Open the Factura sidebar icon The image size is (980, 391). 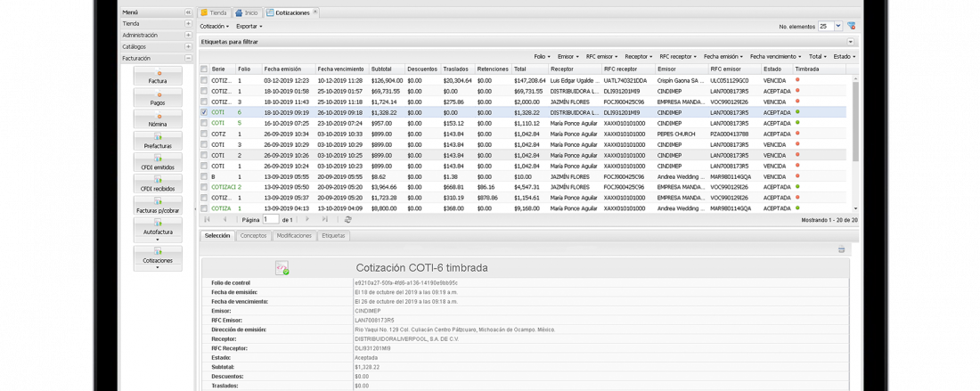158,77
